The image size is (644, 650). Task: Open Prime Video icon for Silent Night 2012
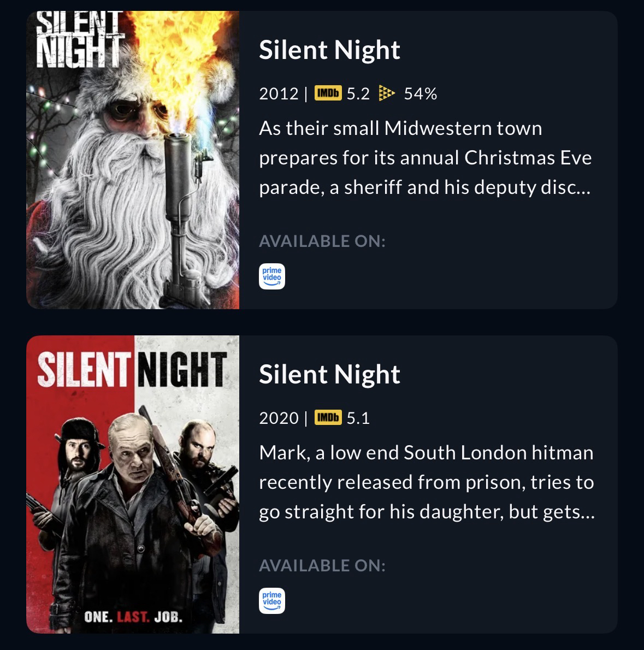[272, 276]
